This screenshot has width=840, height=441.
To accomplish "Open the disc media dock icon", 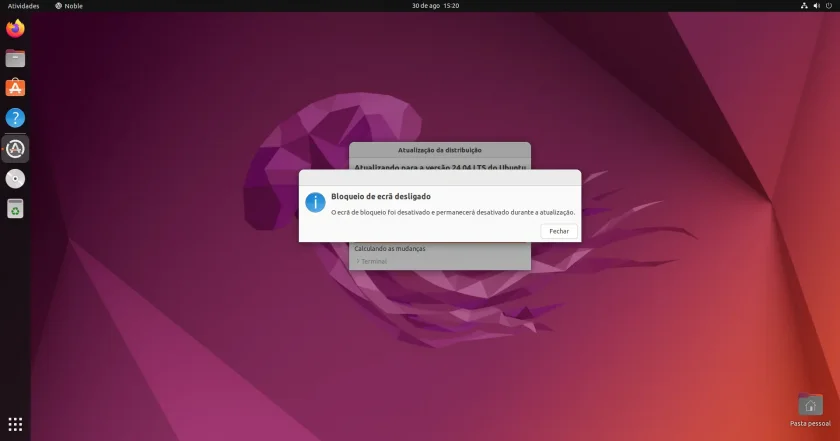I will click(15, 179).
